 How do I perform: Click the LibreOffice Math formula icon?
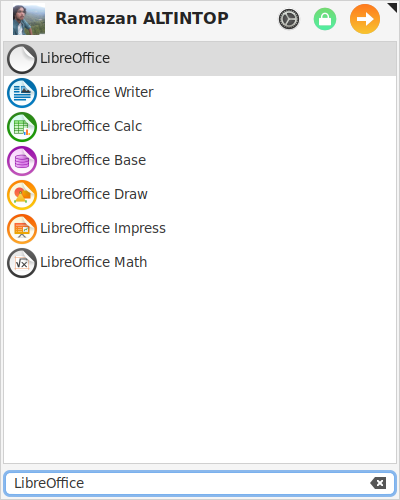coord(22,263)
